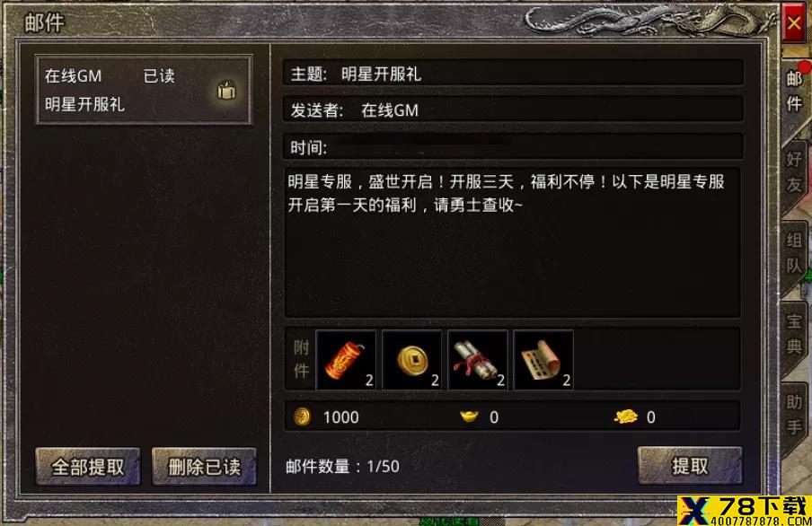Close the mail window with red X
The image size is (812, 526).
pyautogui.click(x=794, y=22)
